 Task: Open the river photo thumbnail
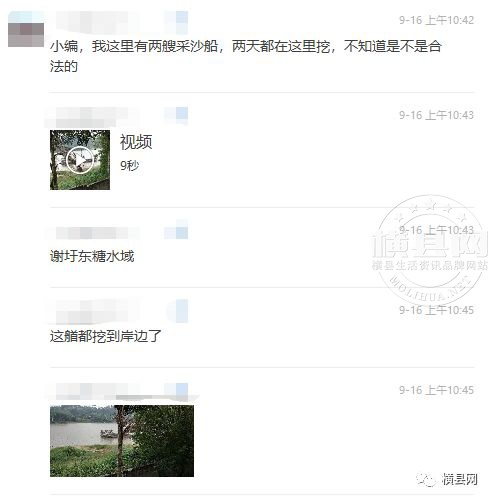122,441
